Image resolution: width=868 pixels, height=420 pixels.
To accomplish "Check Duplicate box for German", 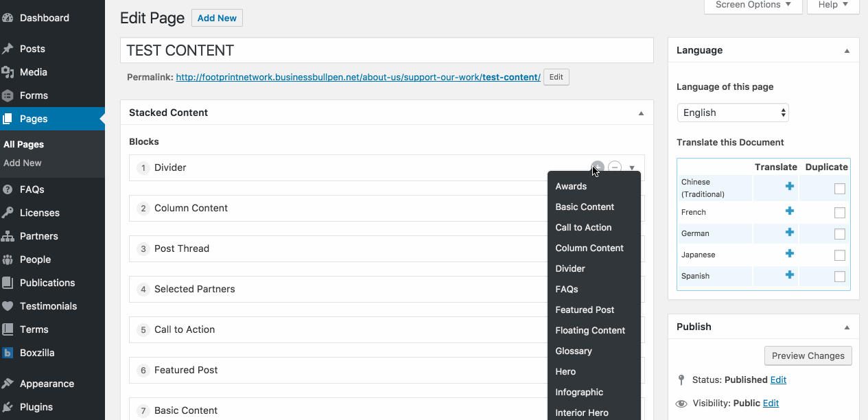I will [x=840, y=234].
